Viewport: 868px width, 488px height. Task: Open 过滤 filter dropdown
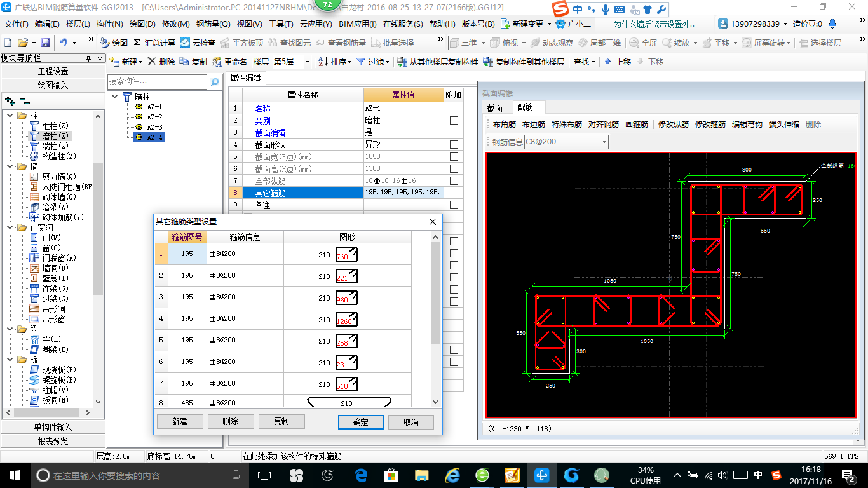tap(388, 62)
